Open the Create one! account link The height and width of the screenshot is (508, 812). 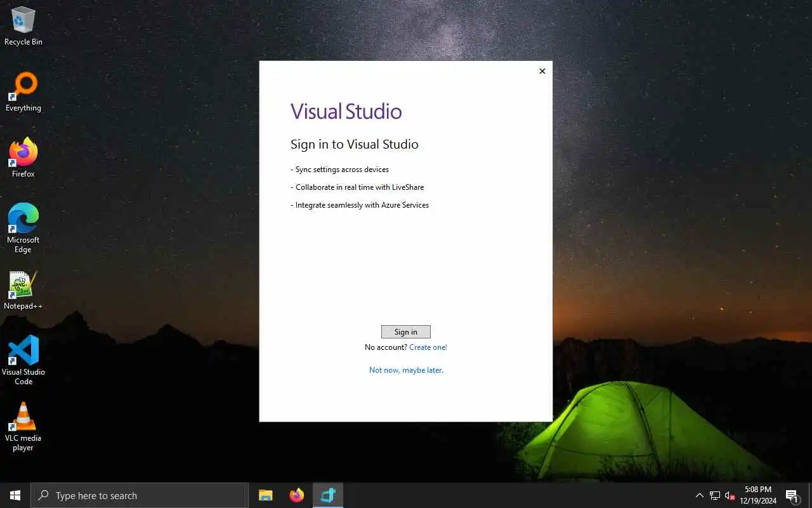[x=428, y=347]
